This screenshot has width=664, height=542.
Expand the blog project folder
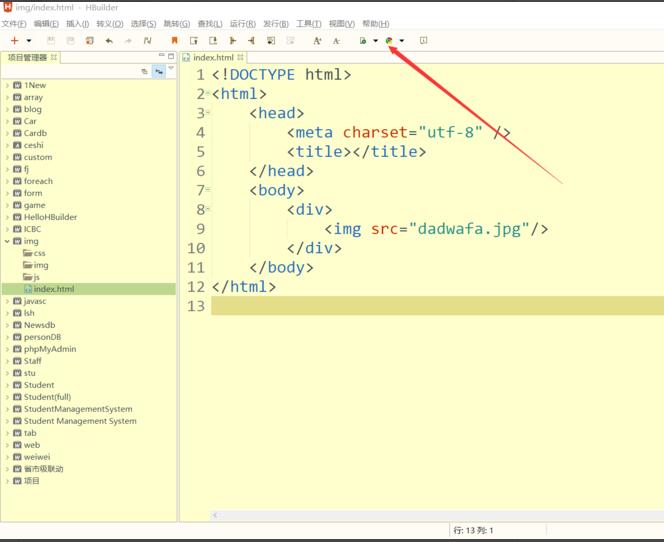tap(7, 109)
